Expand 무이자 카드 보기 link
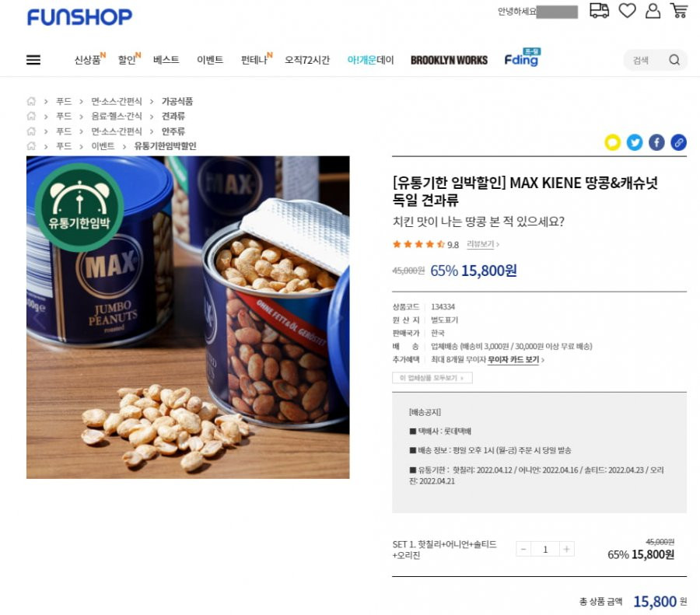This screenshot has height=615, width=700. [516, 360]
